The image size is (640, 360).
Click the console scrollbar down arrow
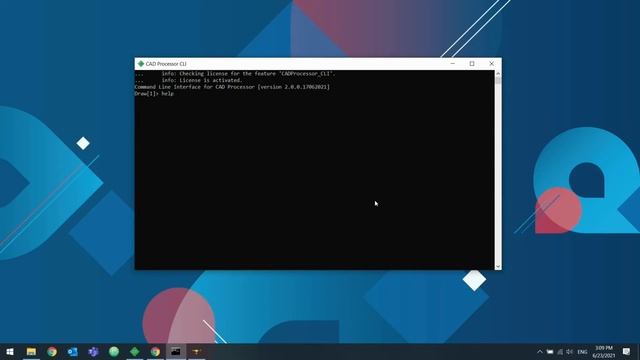(498, 267)
